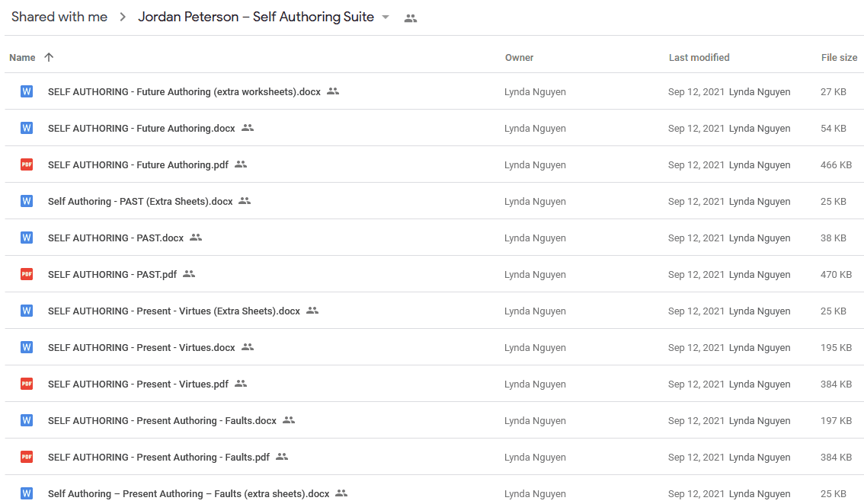
Task: Click shared icon beside Faults (extra sheets).docx
Action: [x=341, y=493]
